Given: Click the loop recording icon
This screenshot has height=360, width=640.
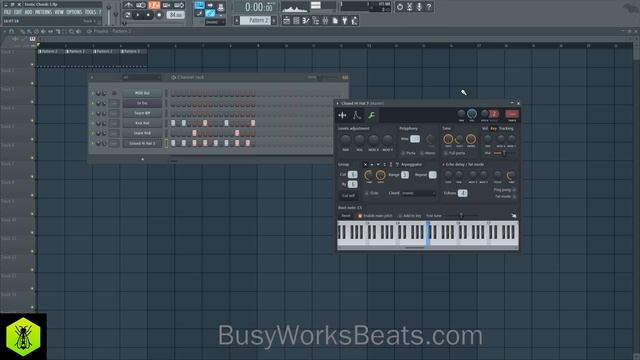Looking at the screenshot, I should (179, 5).
